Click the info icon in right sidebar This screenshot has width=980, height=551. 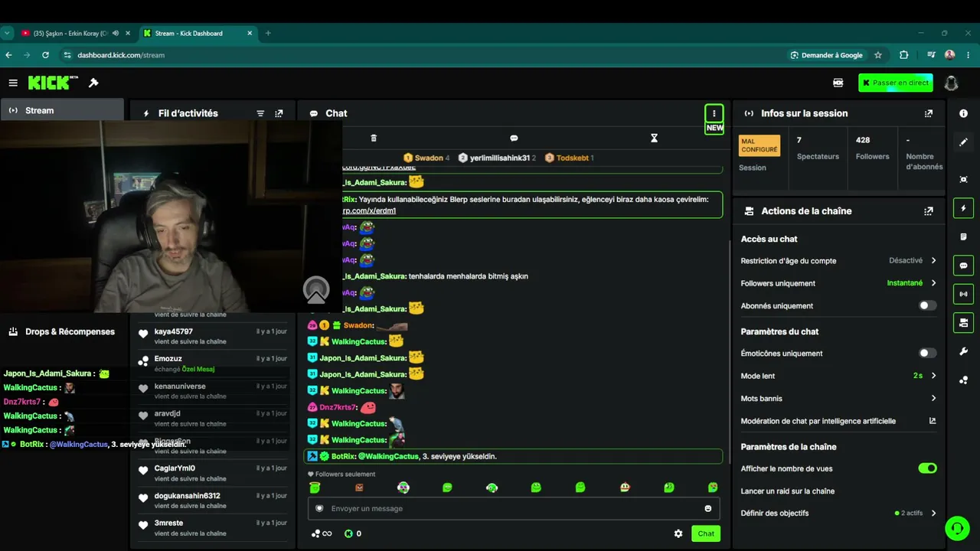[x=963, y=113]
